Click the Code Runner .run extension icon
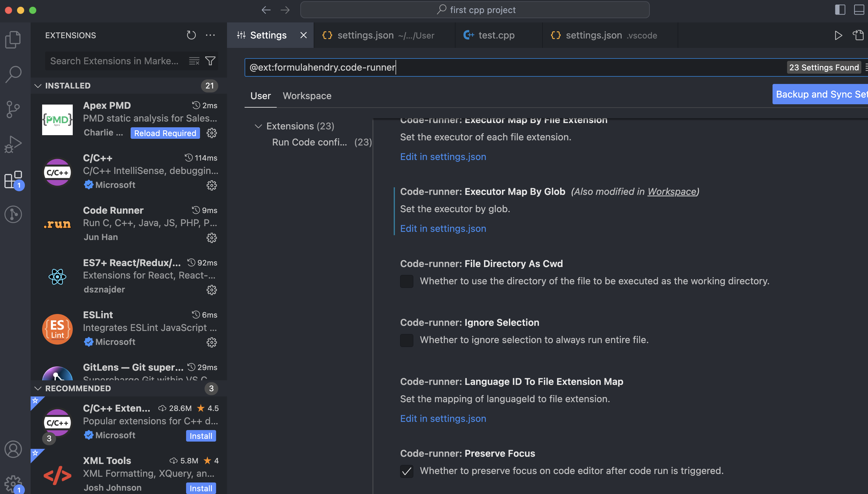The image size is (868, 494). point(57,224)
